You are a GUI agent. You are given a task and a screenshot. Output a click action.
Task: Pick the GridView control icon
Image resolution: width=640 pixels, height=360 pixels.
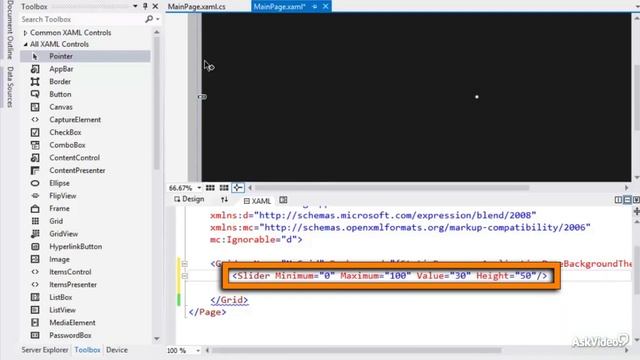35,234
